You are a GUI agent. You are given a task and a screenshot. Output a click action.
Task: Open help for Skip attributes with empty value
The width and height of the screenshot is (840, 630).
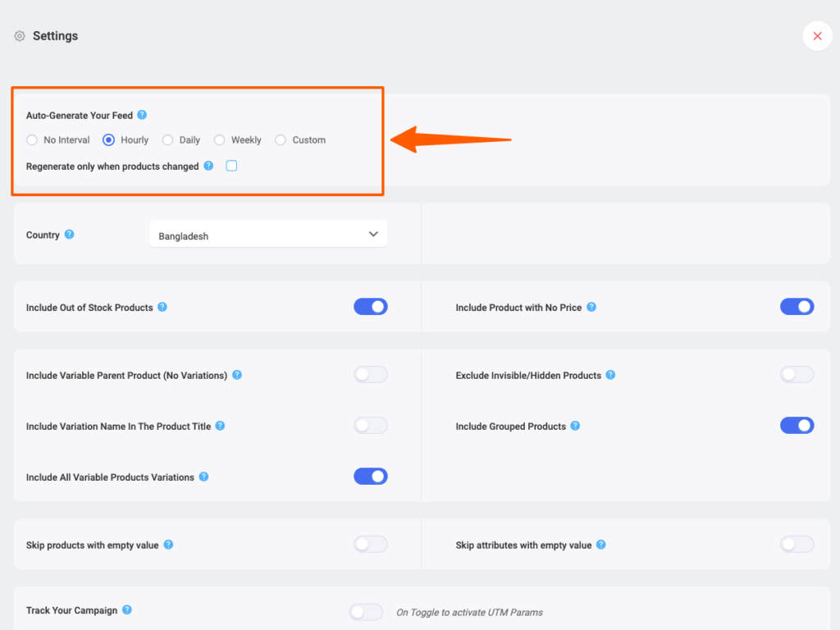[x=601, y=545]
